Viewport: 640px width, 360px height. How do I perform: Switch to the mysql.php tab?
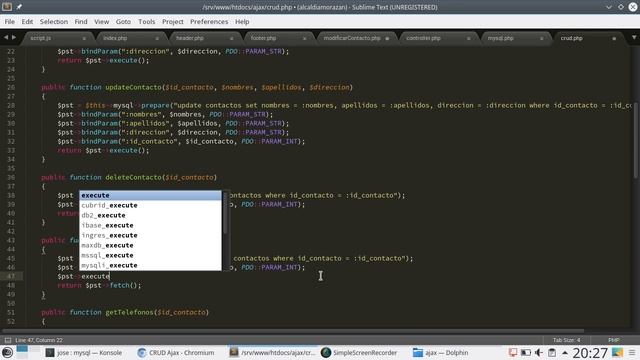click(x=514, y=38)
